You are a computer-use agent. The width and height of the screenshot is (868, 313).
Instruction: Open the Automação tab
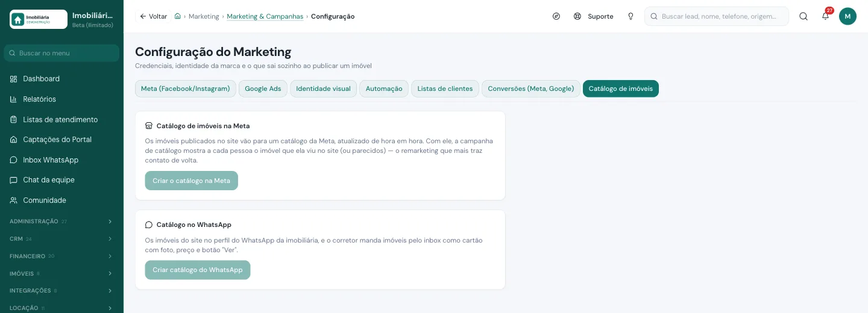click(x=384, y=88)
